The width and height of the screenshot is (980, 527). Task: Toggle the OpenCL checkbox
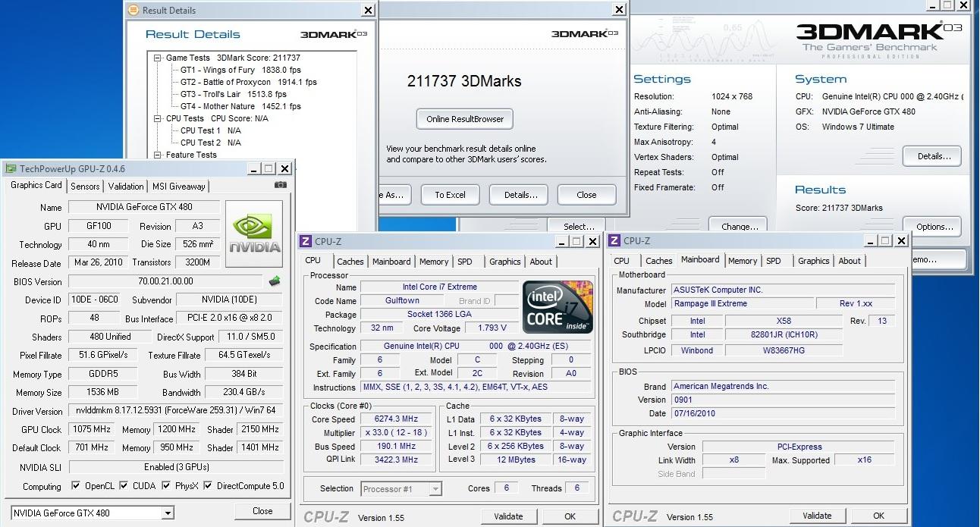[76, 486]
